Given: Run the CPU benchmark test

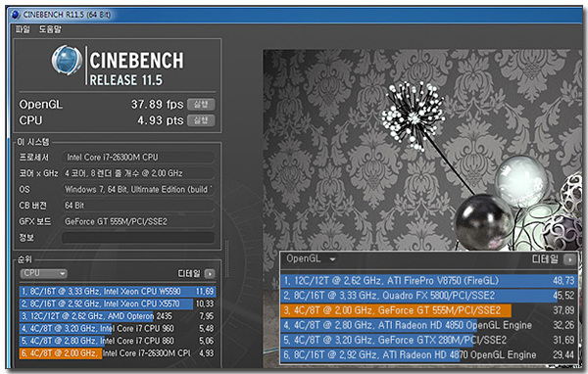Looking at the screenshot, I should point(201,120).
